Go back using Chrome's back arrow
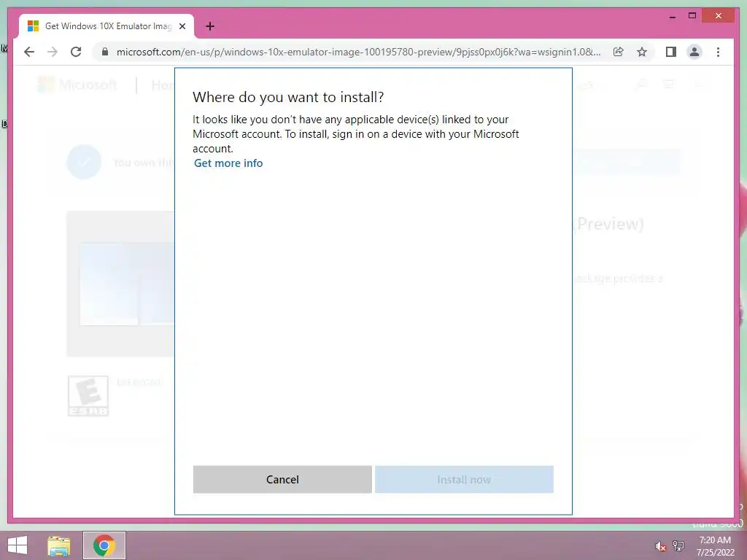Screen dimensions: 747x560 tap(29, 52)
